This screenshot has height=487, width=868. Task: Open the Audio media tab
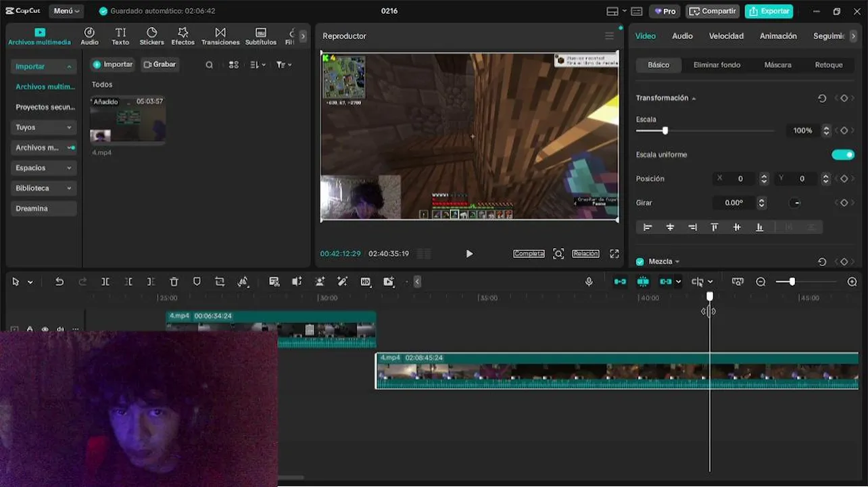89,37
